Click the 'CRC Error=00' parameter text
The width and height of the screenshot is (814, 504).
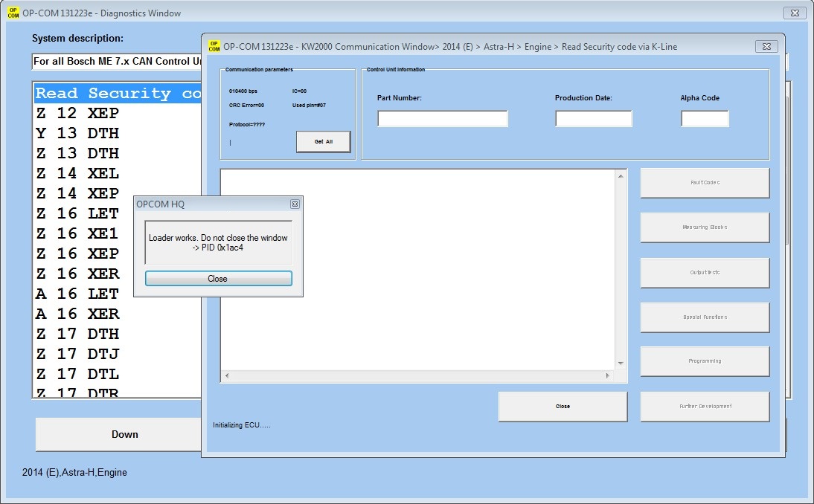(246, 106)
